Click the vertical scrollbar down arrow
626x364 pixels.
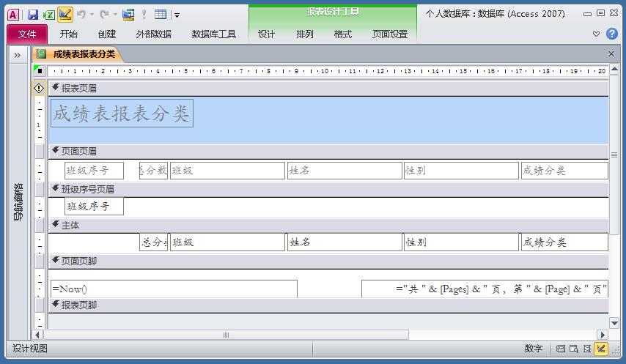(x=614, y=322)
